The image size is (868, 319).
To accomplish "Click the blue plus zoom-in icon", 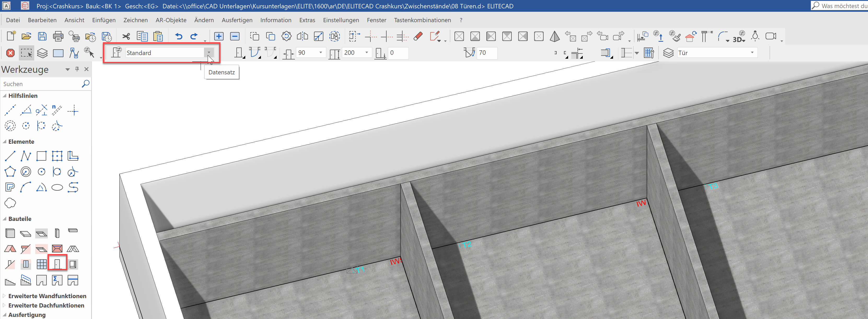I will point(219,36).
